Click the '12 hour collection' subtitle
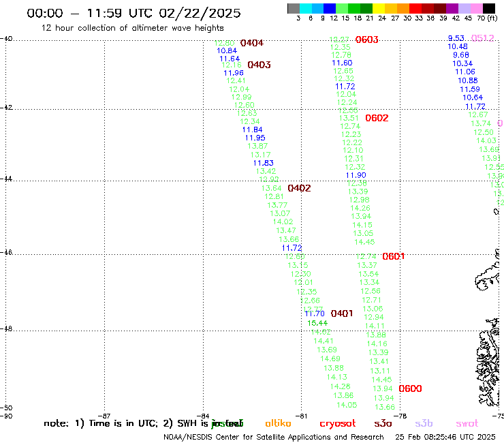Screen dimensions: 504x443 coord(132,28)
